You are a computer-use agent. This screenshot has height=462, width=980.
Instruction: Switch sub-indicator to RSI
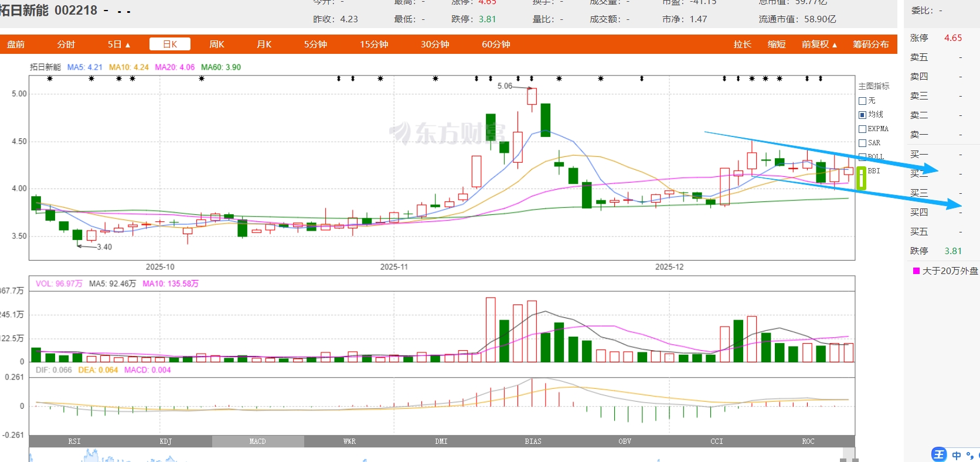point(74,442)
